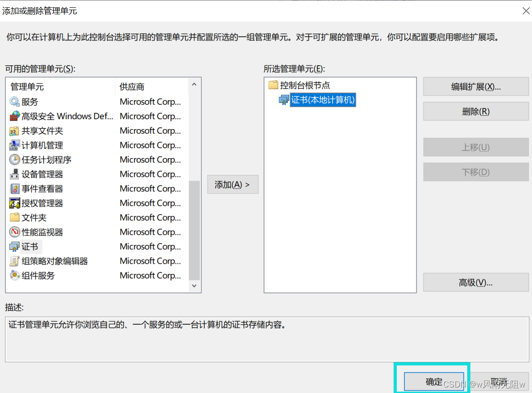The width and height of the screenshot is (532, 393).
Task: Select the 计算机管理 snap-in icon
Action: tap(13, 145)
